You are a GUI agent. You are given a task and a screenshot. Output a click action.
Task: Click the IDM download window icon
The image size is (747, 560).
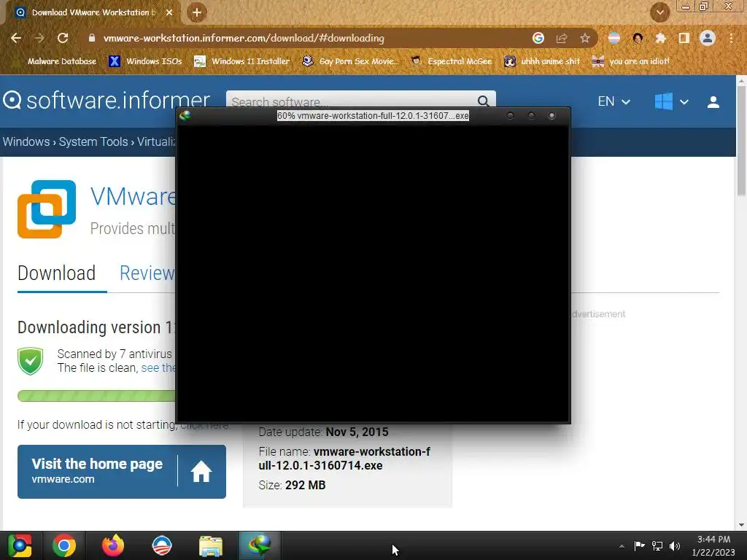pyautogui.click(x=185, y=115)
